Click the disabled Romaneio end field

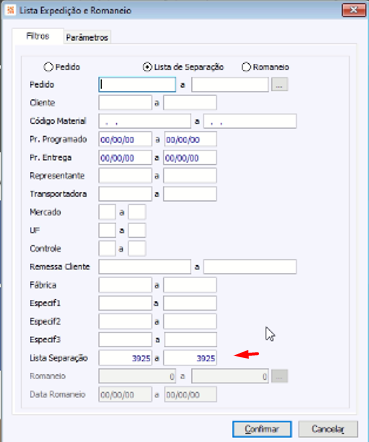click(x=230, y=376)
